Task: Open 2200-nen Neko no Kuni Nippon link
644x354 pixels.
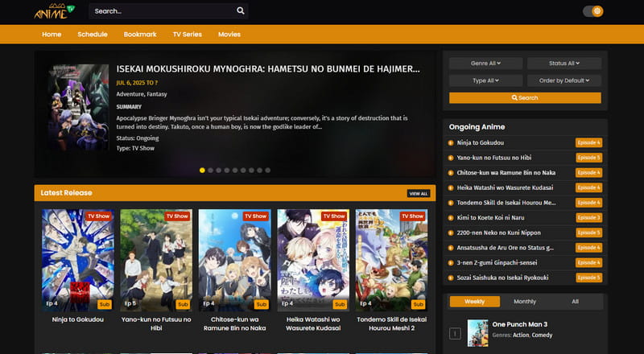Action: click(498, 233)
